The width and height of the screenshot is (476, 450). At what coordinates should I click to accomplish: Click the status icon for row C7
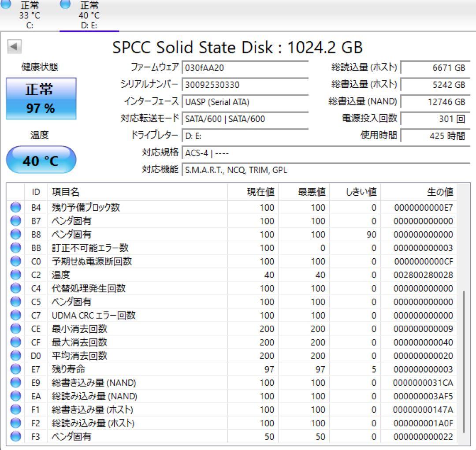point(15,315)
